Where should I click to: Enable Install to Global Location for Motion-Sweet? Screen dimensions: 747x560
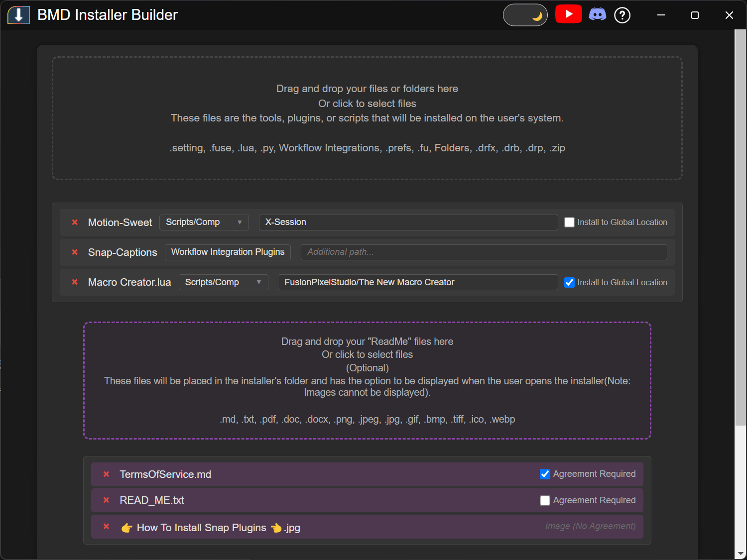click(x=569, y=223)
